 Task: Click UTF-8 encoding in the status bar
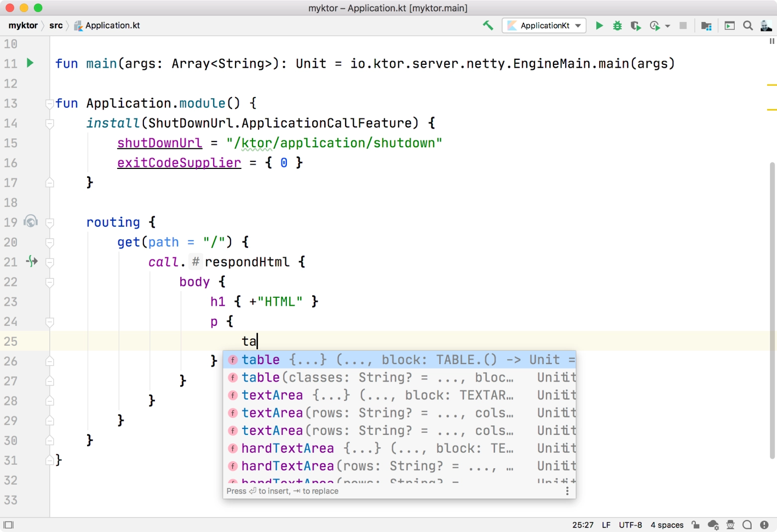[630, 525]
